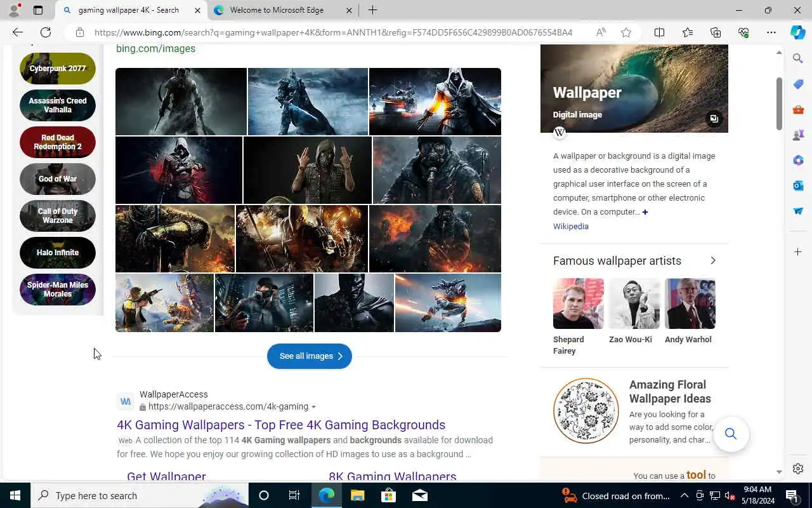
Task: Open the Collections icon
Action: 716,32
